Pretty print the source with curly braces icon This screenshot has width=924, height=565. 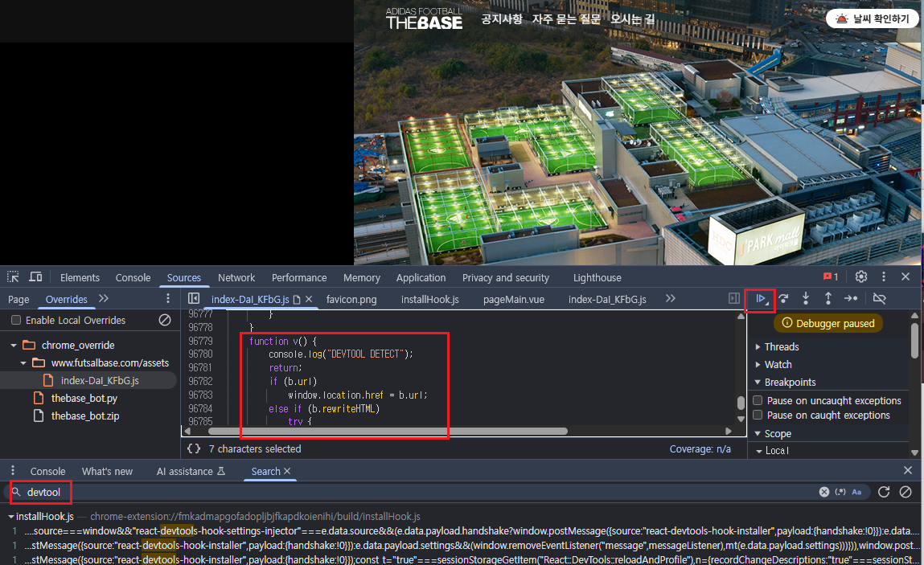194,449
